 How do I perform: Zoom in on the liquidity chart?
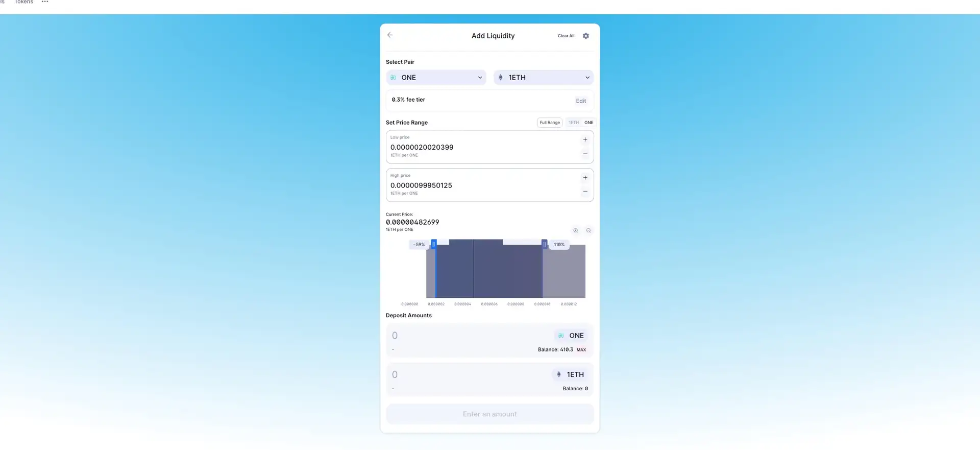coord(575,230)
